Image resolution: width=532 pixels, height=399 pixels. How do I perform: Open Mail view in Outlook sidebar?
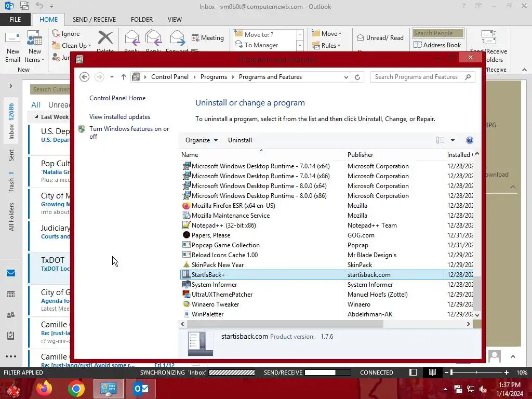coord(11,273)
